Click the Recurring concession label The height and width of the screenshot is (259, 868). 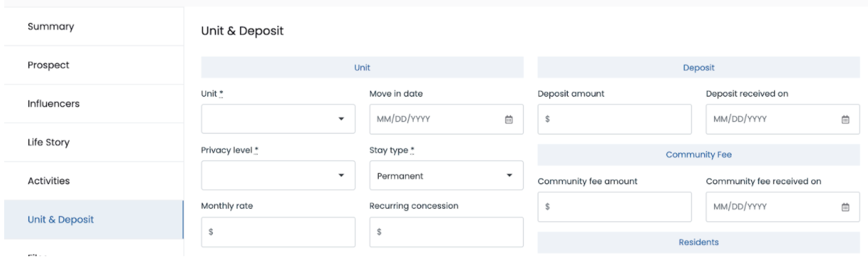tap(414, 206)
